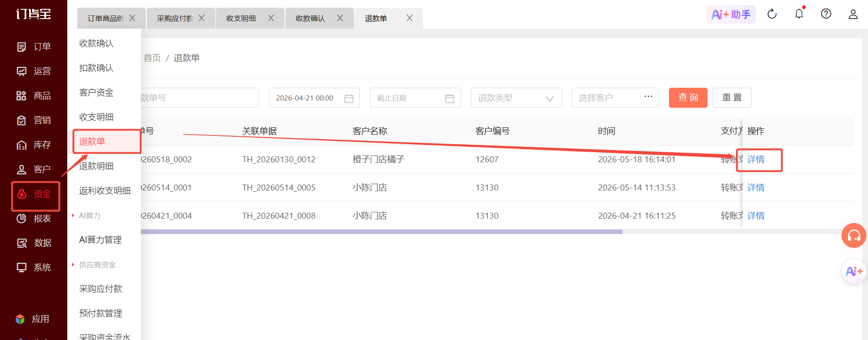
Task: Go to 首页 breadcrumb link
Action: [152, 58]
